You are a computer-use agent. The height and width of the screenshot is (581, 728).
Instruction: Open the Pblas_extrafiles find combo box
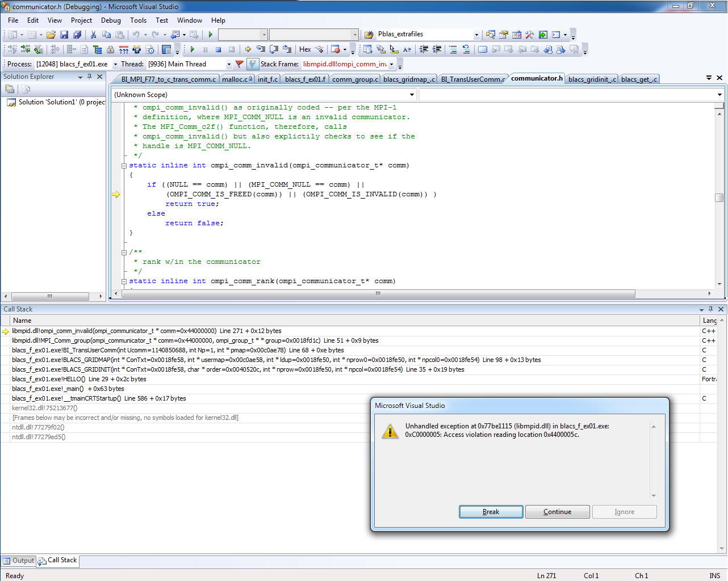[476, 35]
